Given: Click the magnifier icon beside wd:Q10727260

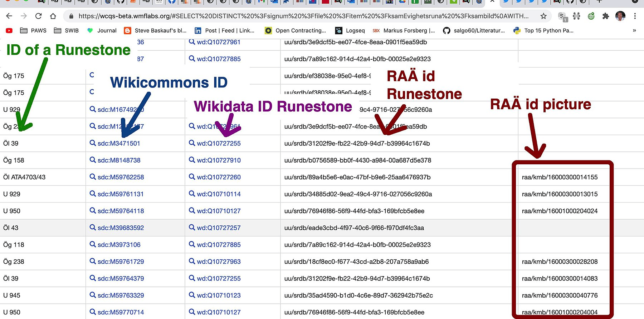Looking at the screenshot, I should pos(192,177).
